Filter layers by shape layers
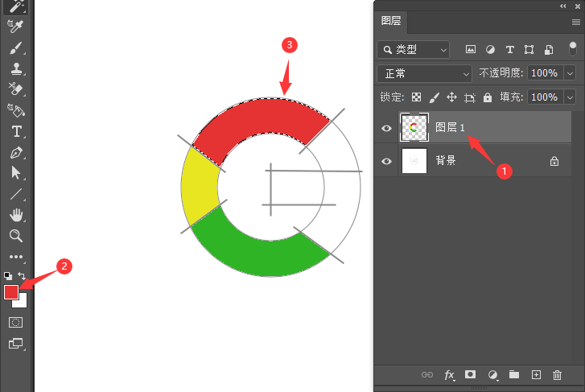 [x=529, y=50]
